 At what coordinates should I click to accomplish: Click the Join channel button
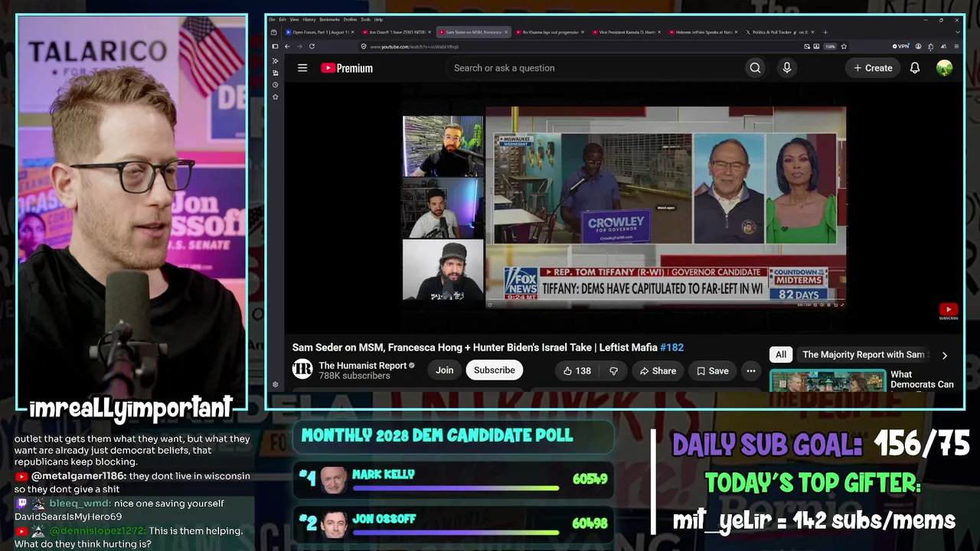click(x=444, y=370)
